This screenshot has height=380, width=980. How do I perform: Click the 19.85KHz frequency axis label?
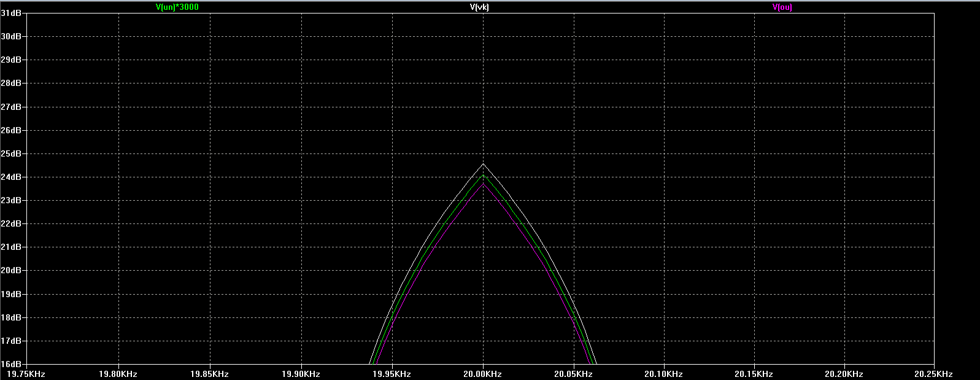[x=209, y=374]
